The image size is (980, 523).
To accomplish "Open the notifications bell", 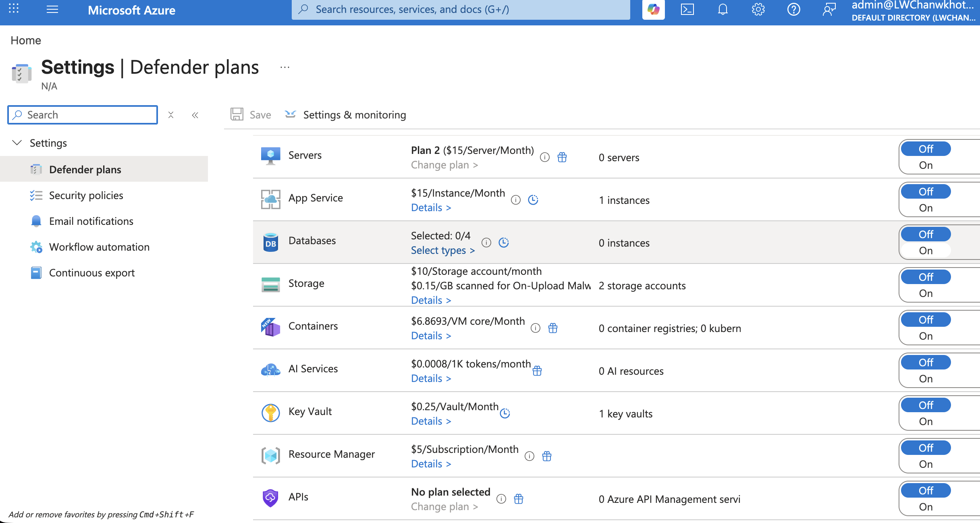I will tap(723, 9).
